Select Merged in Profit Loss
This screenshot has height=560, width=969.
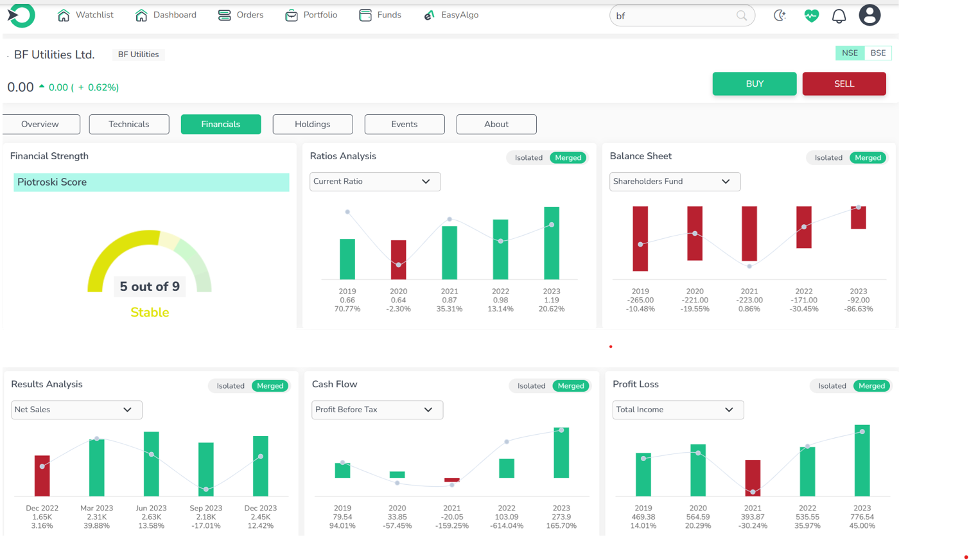[872, 386]
